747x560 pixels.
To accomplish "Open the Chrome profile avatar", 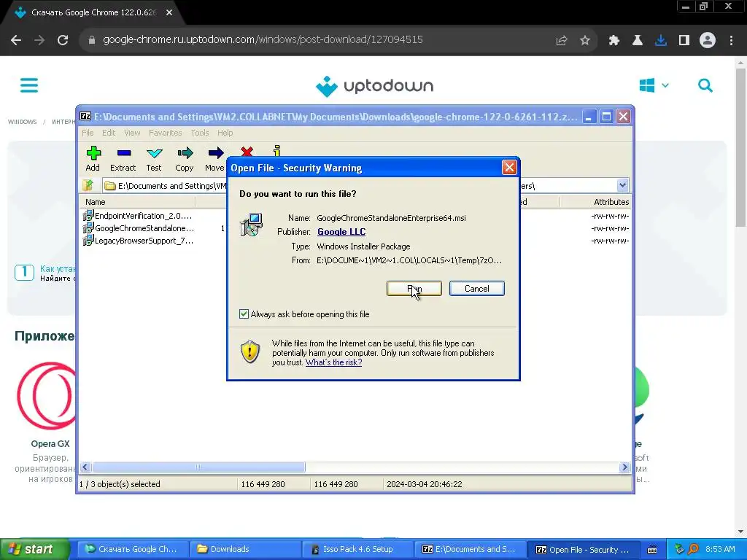I will (x=708, y=41).
